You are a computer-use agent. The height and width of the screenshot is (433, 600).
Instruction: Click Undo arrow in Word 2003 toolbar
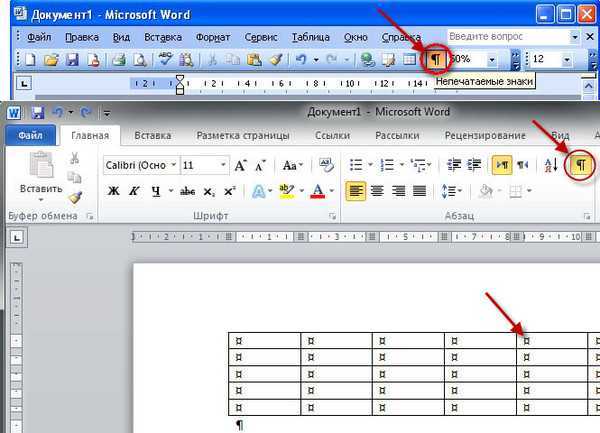coord(301,60)
